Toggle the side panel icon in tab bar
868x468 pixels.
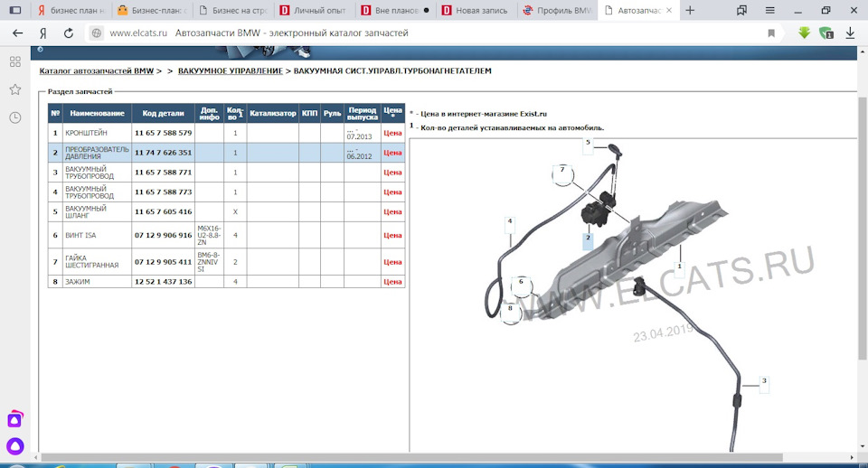(x=15, y=10)
